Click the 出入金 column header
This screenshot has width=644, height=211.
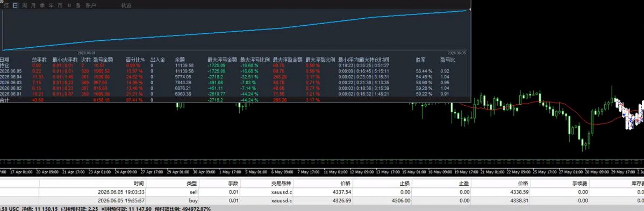(x=158, y=60)
